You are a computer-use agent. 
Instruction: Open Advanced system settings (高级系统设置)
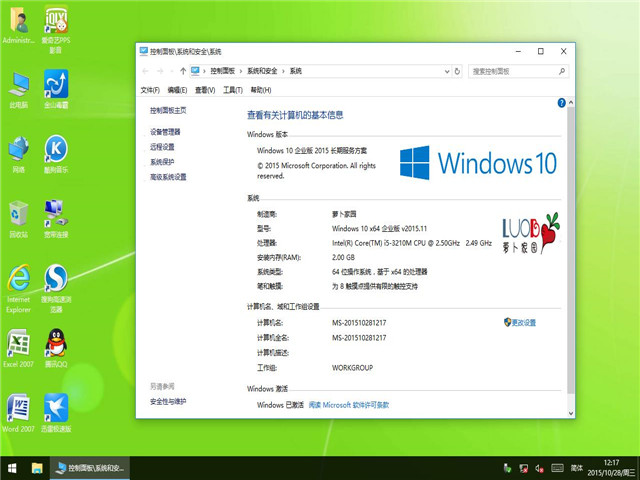[x=168, y=177]
